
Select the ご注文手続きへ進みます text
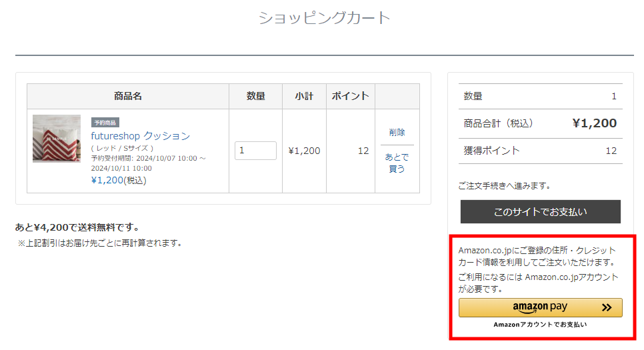[505, 186]
